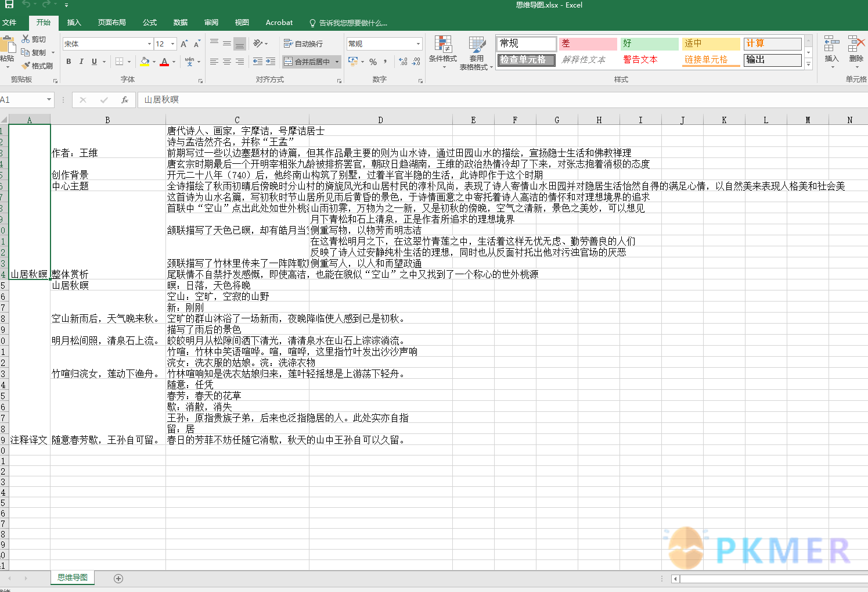
Task: Click the Save icon in the title bar
Action: pos(9,5)
